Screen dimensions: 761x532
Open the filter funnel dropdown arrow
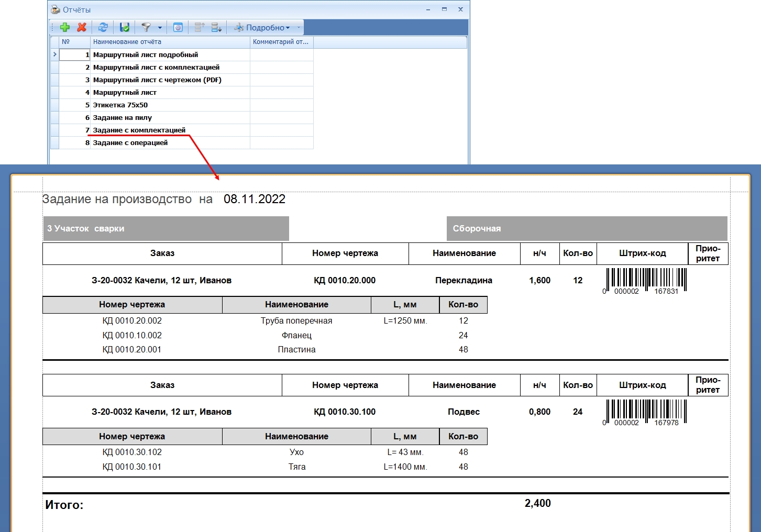coord(160,28)
